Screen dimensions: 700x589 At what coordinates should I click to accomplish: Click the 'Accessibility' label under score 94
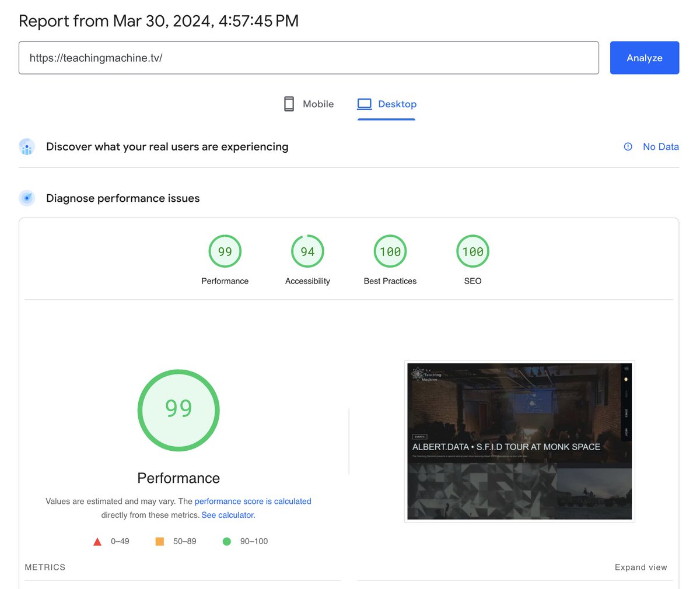[307, 281]
